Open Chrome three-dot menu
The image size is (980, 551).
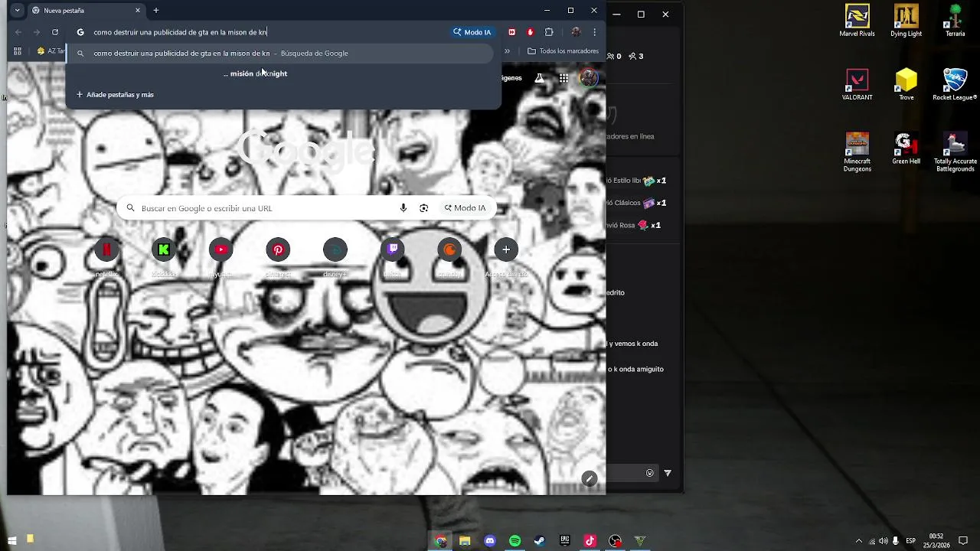point(595,32)
